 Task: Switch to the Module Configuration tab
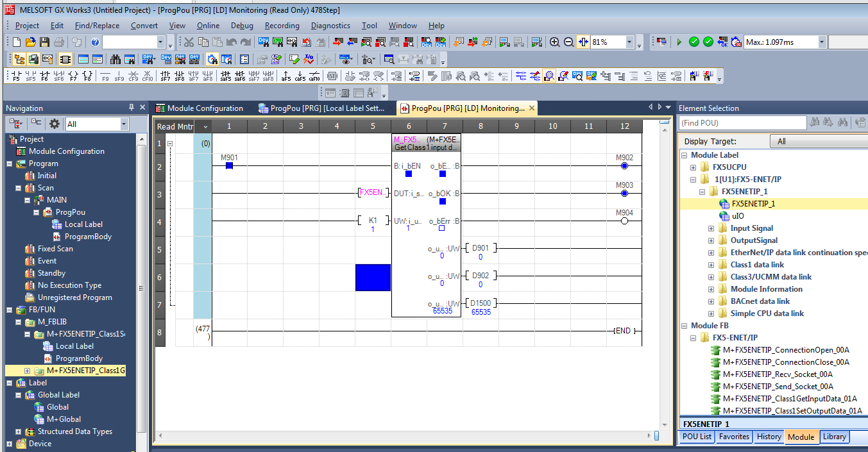click(x=205, y=108)
